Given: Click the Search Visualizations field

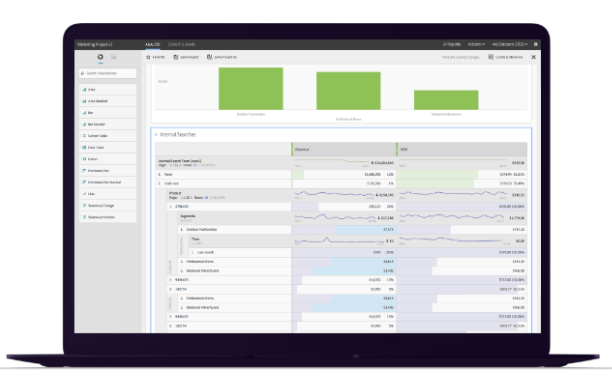Looking at the screenshot, I should pyautogui.click(x=108, y=73).
